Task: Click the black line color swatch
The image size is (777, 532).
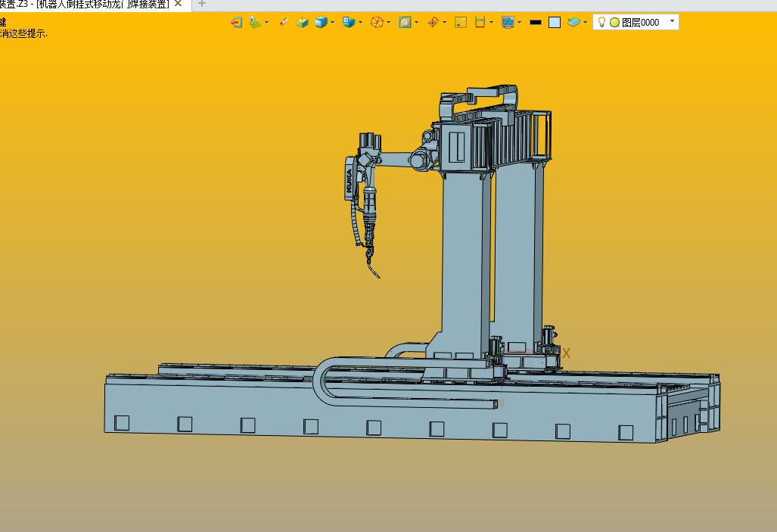Action: tap(535, 22)
